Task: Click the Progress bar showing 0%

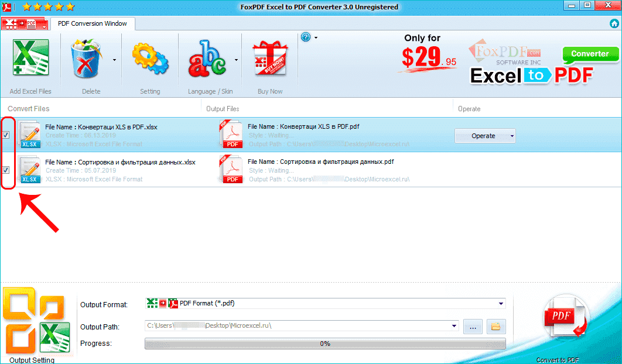Action: 325,344
